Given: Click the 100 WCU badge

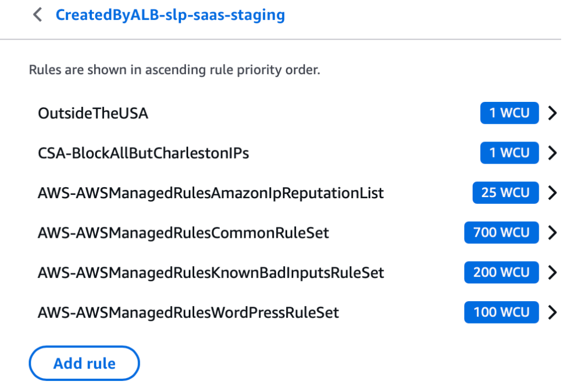Looking at the screenshot, I should click(502, 313).
